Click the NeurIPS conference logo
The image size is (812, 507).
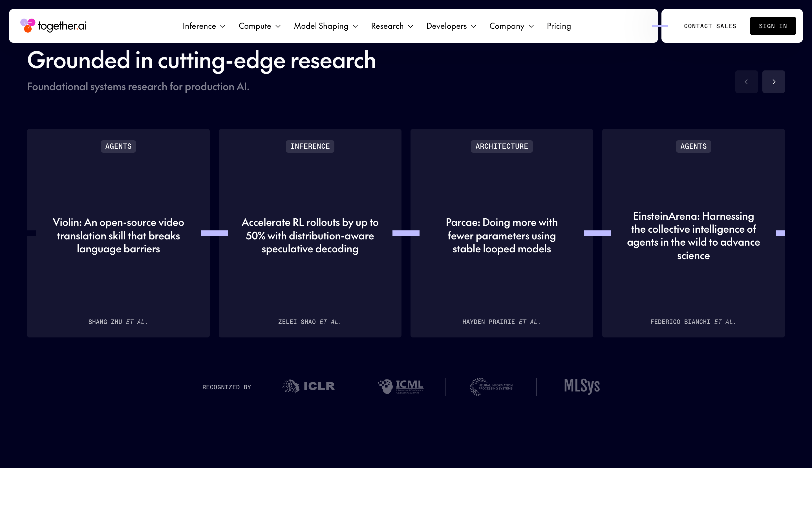491,387
